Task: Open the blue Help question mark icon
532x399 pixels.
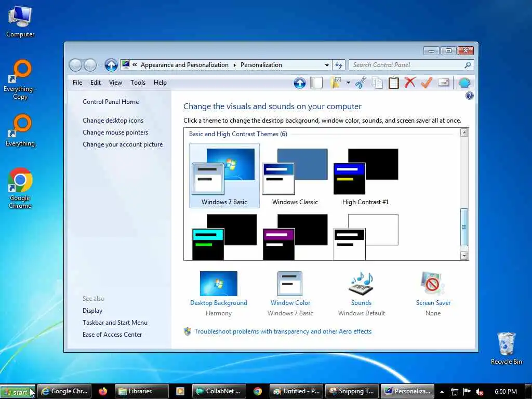Action: pyautogui.click(x=470, y=96)
